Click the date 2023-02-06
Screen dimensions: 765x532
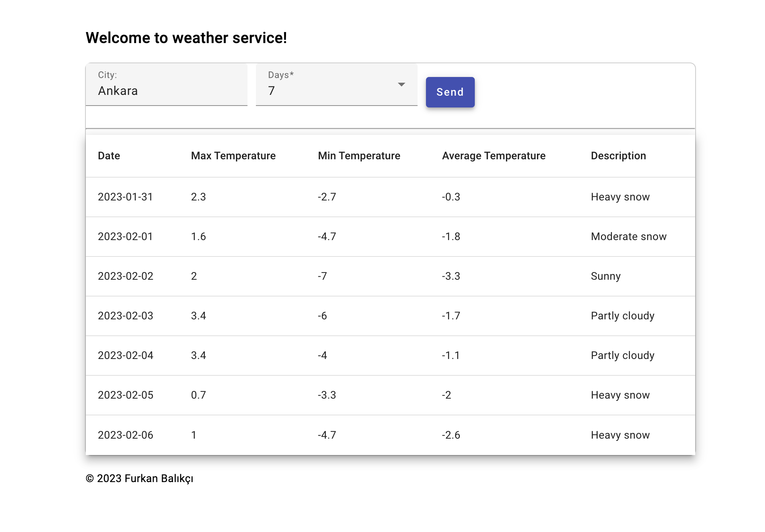(x=125, y=435)
